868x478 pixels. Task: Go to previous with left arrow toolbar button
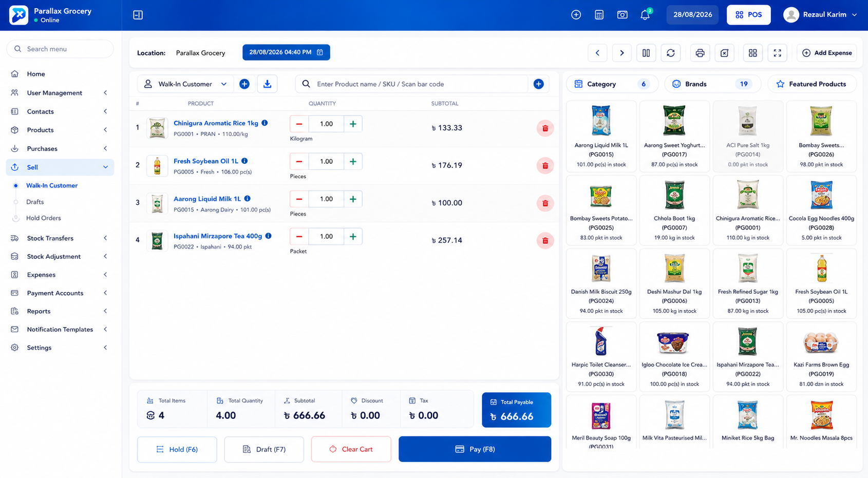597,53
